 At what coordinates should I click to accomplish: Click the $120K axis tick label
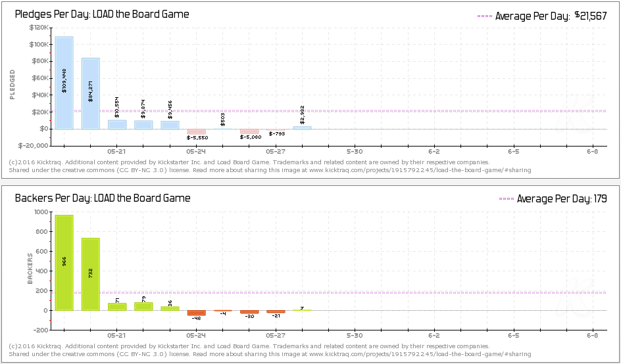click(x=39, y=28)
